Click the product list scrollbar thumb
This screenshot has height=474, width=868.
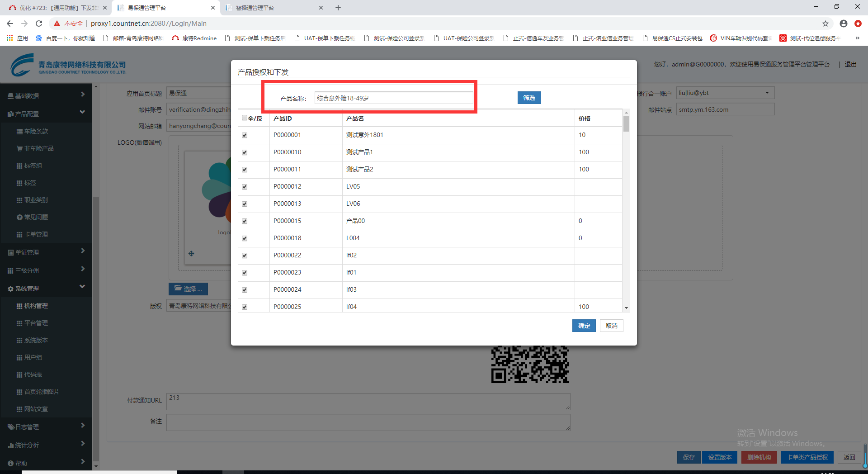(626, 124)
